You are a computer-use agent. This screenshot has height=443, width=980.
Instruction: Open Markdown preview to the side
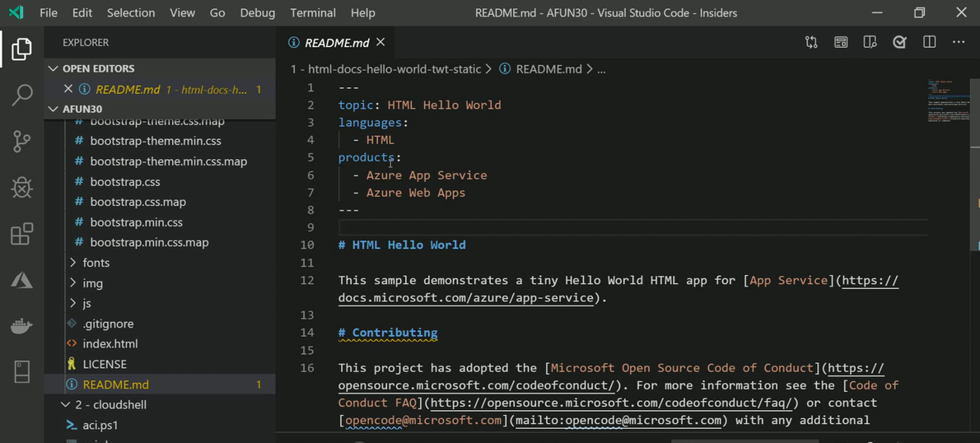tap(870, 42)
